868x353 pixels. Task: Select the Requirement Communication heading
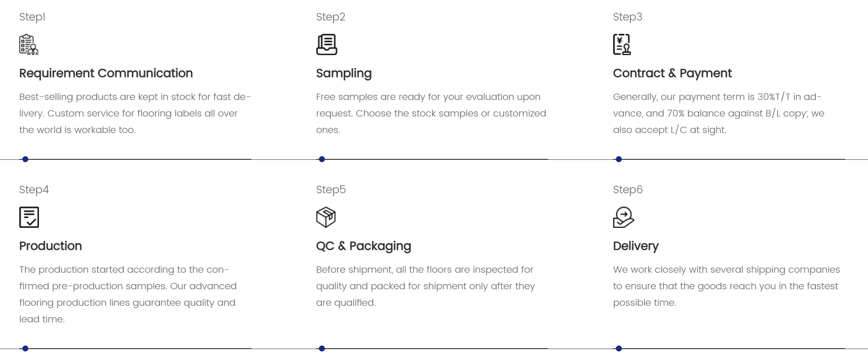pos(106,73)
